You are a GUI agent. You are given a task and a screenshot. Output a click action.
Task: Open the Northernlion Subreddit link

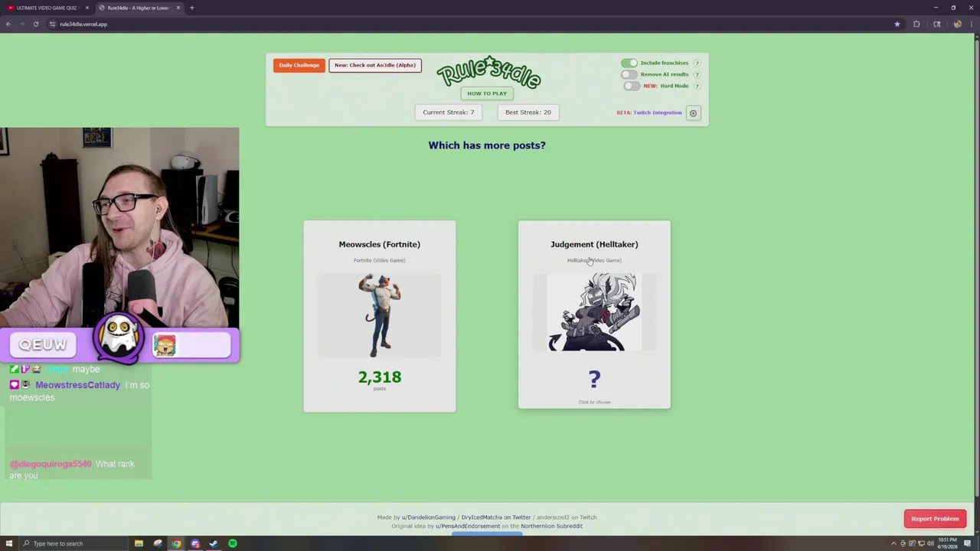[551, 527]
